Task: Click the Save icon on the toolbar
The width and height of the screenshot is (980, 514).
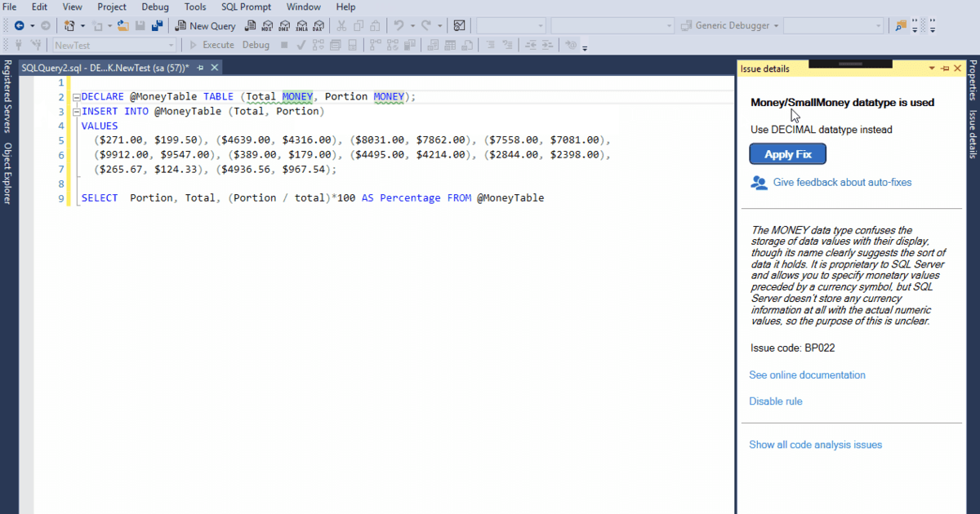Action: [140, 25]
